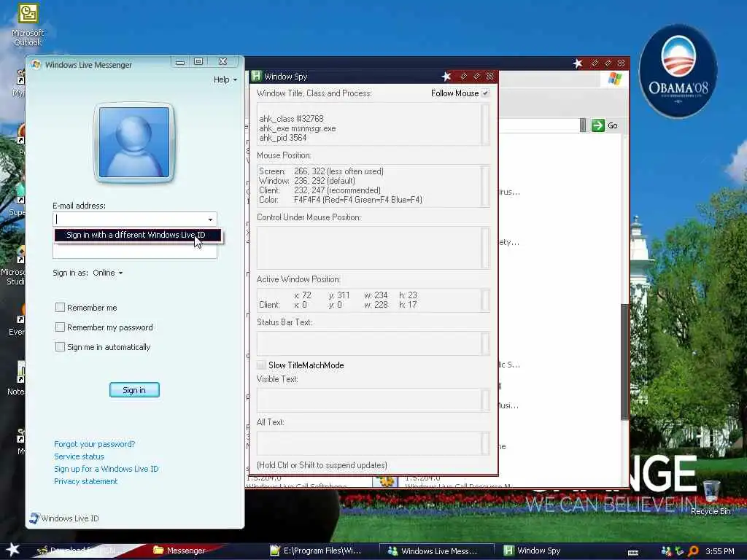This screenshot has height=560, width=747.
Task: Click the keyboard icon in system tray
Action: coord(633,553)
